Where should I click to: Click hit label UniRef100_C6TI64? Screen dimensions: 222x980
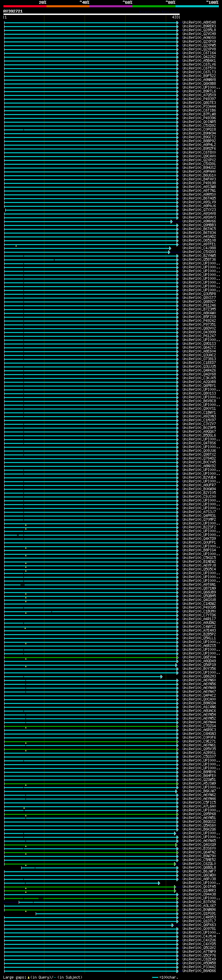pos(199,53)
